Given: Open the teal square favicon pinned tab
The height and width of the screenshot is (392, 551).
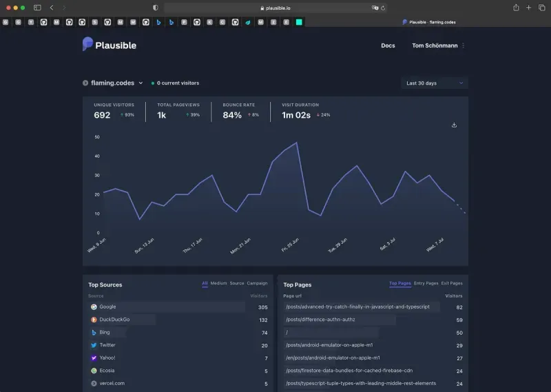Looking at the screenshot, I should point(299,22).
